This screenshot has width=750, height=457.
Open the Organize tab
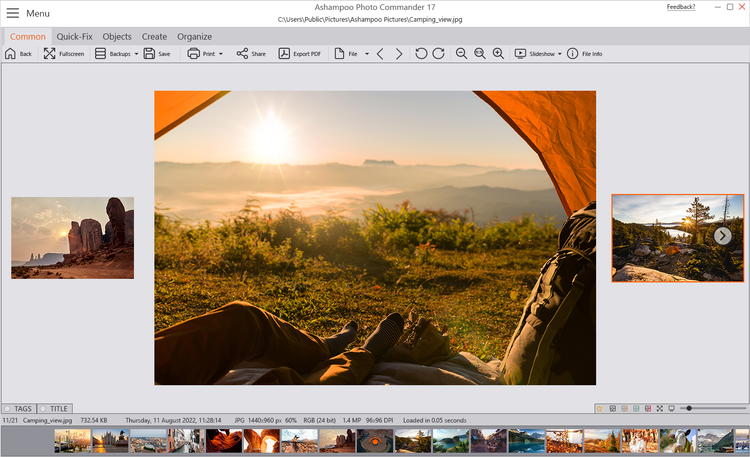(x=194, y=36)
